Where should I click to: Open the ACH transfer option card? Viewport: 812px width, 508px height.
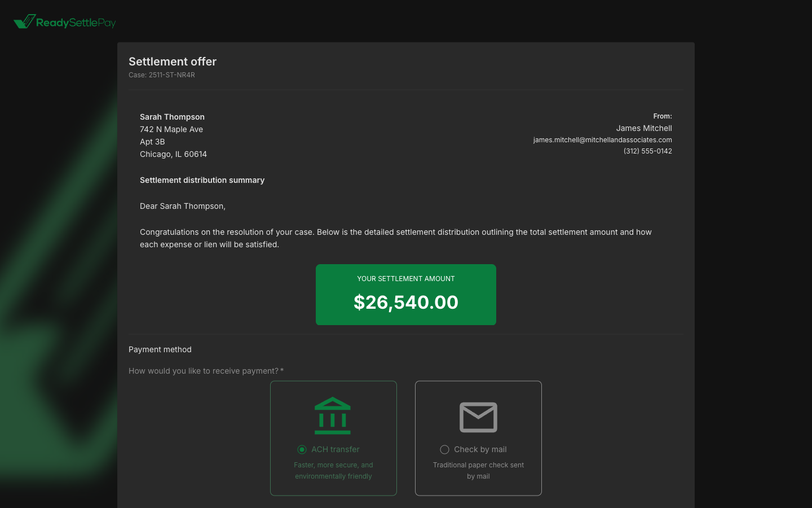pos(333,438)
